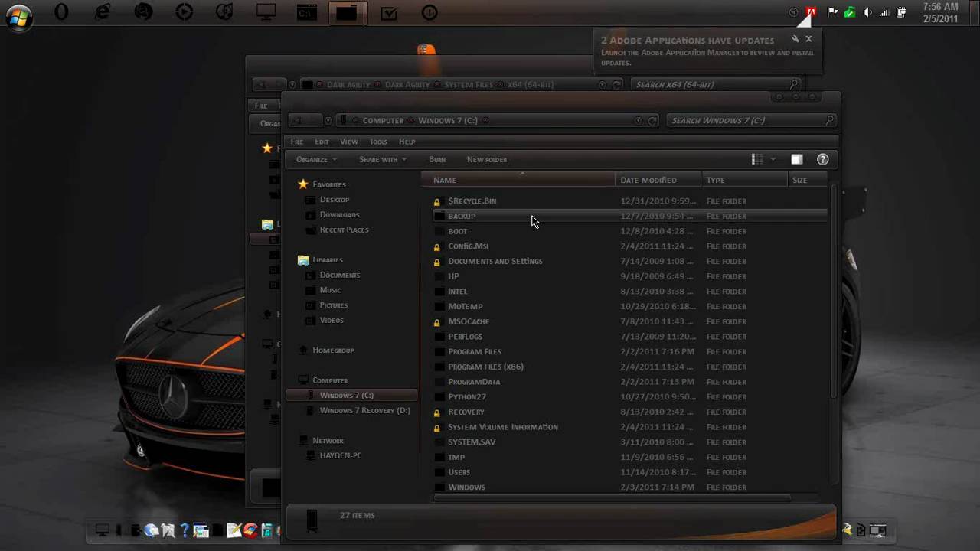This screenshot has width=980, height=551.
Task: Select HAYDEN-PC under Network
Action: pyautogui.click(x=340, y=455)
